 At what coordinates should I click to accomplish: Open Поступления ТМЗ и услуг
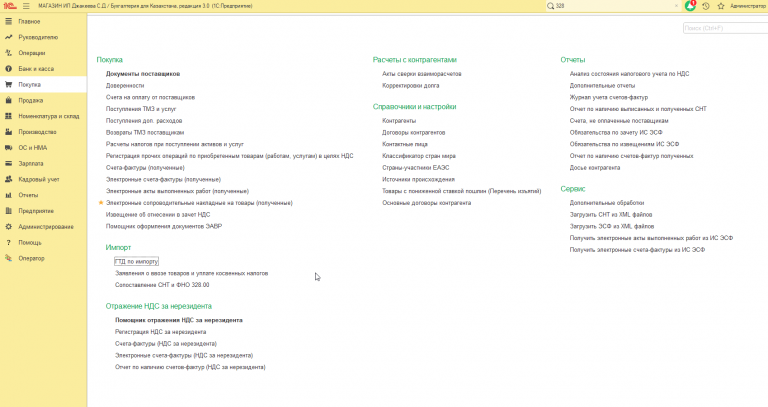141,109
